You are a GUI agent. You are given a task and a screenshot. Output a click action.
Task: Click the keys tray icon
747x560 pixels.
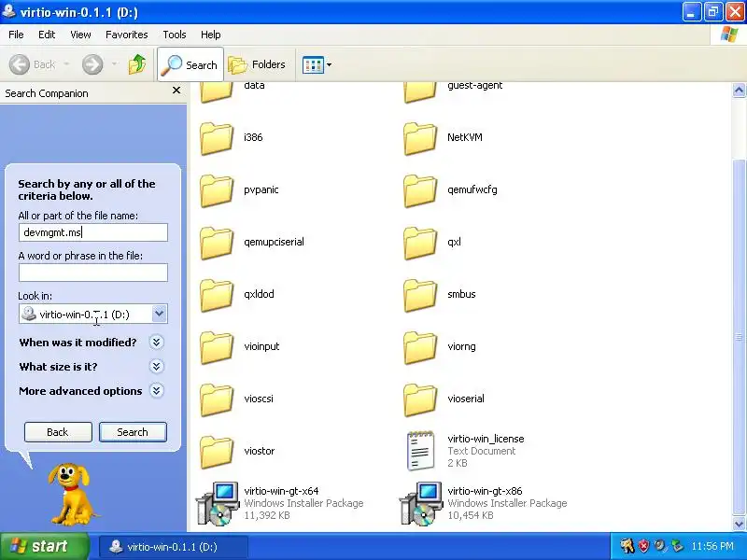tap(627, 546)
